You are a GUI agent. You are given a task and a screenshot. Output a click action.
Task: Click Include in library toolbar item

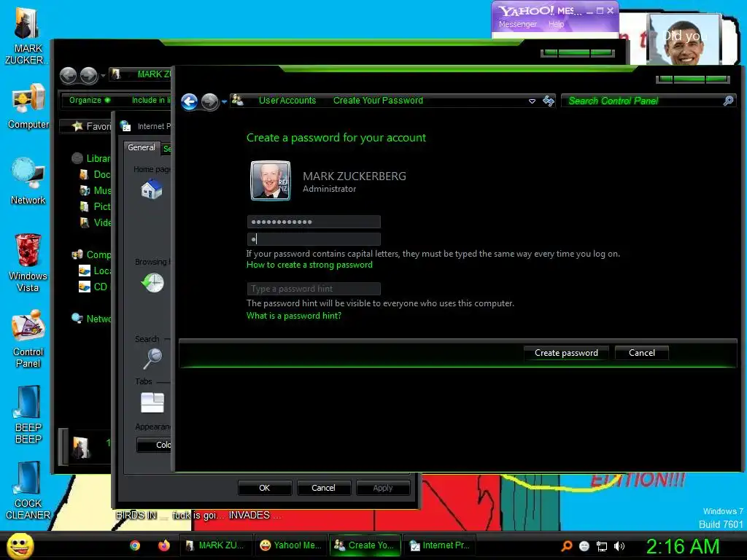[x=151, y=100]
